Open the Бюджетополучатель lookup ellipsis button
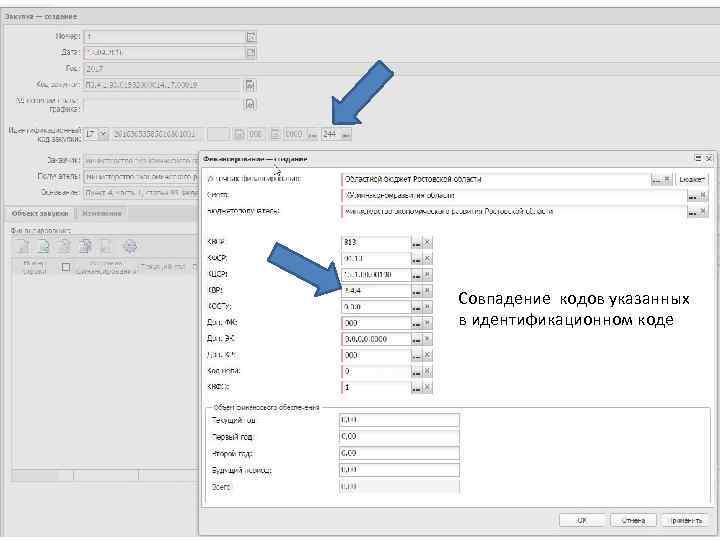The image size is (720, 540). 692,212
